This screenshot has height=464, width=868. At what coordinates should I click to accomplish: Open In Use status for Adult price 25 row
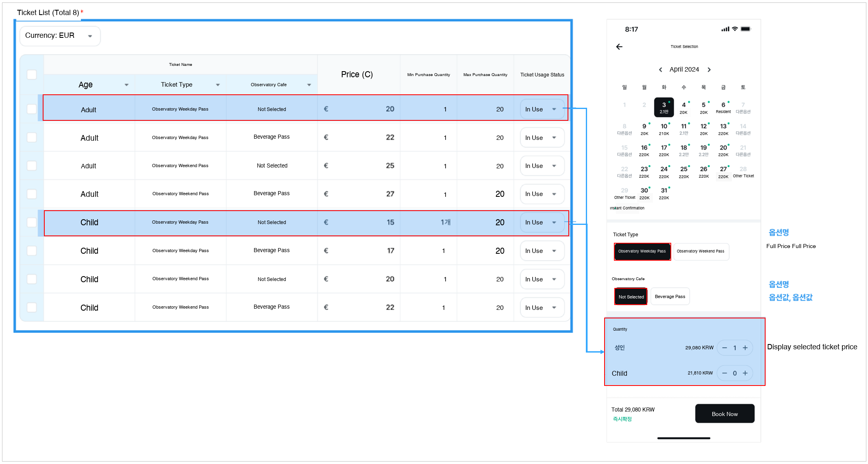coord(542,166)
